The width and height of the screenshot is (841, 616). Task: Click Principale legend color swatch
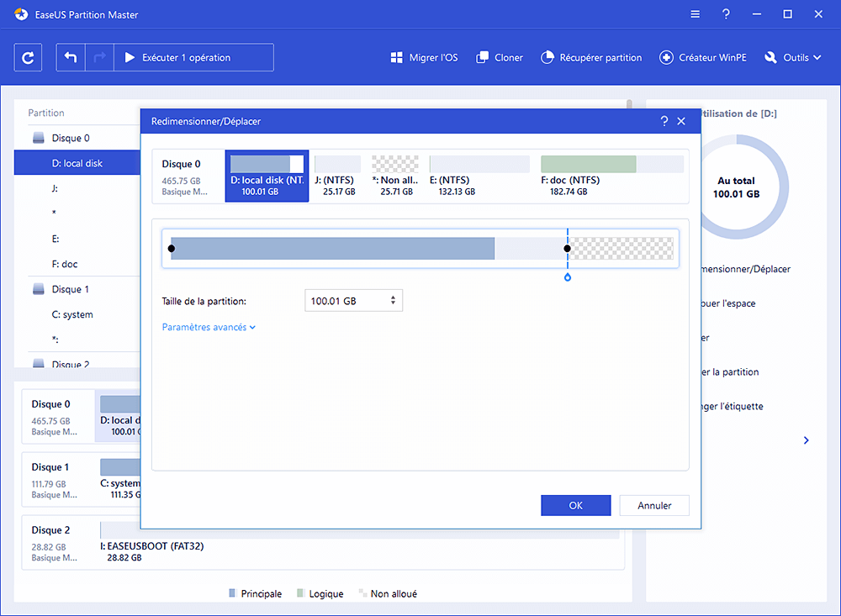click(232, 593)
